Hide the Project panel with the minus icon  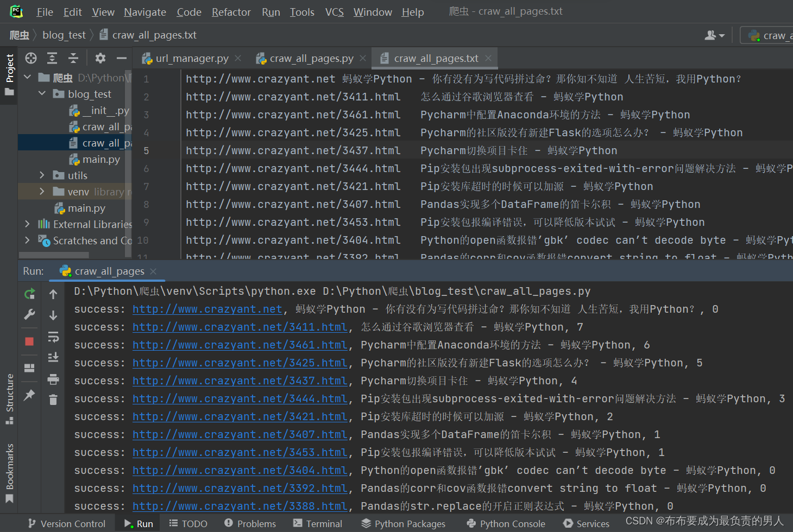pyautogui.click(x=122, y=58)
